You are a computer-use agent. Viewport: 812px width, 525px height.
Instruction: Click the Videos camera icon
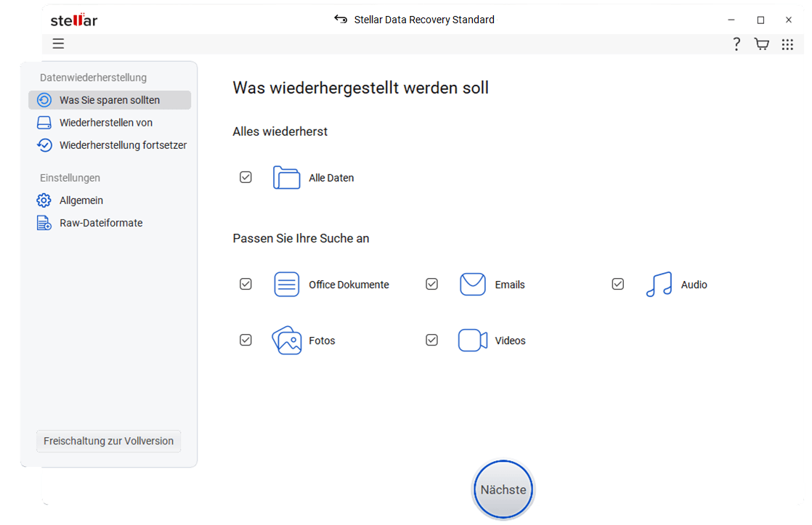(x=473, y=340)
